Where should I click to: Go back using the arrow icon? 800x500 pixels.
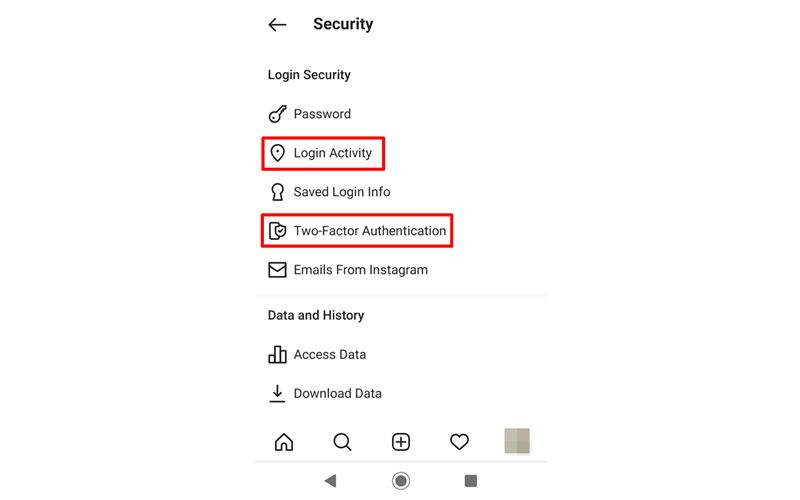(277, 24)
